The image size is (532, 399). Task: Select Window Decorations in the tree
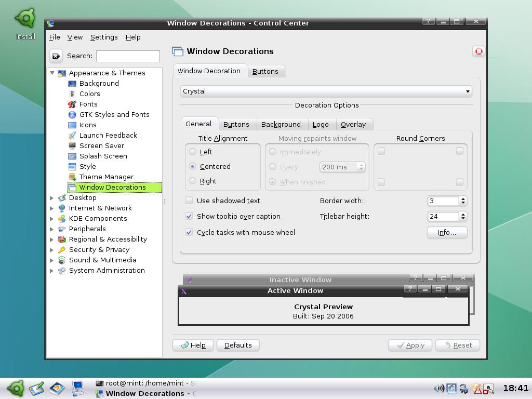pos(115,187)
